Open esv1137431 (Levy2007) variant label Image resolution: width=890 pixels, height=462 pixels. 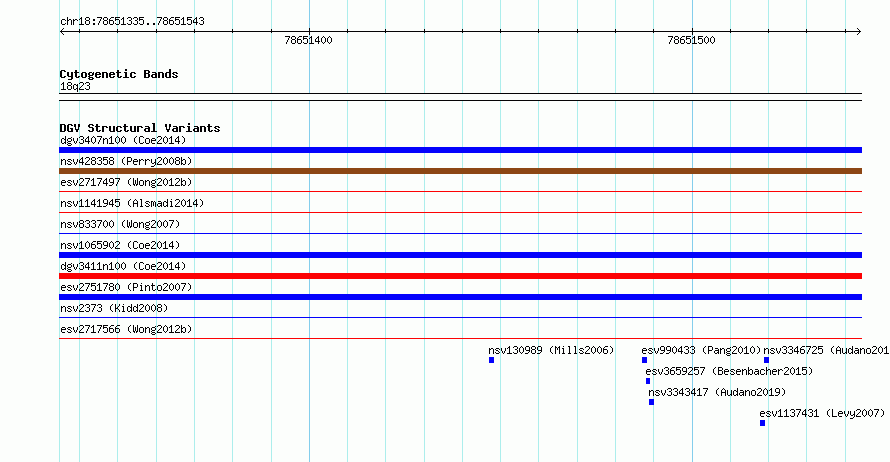click(x=822, y=413)
